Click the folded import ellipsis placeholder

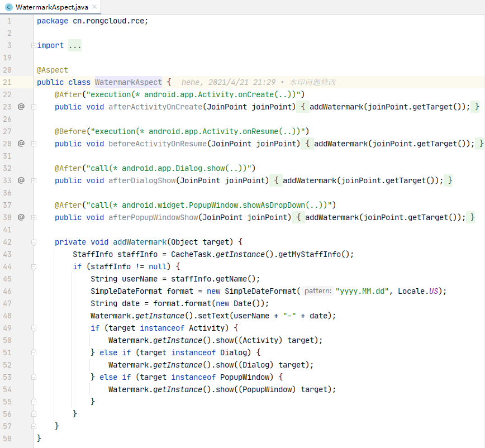click(75, 45)
